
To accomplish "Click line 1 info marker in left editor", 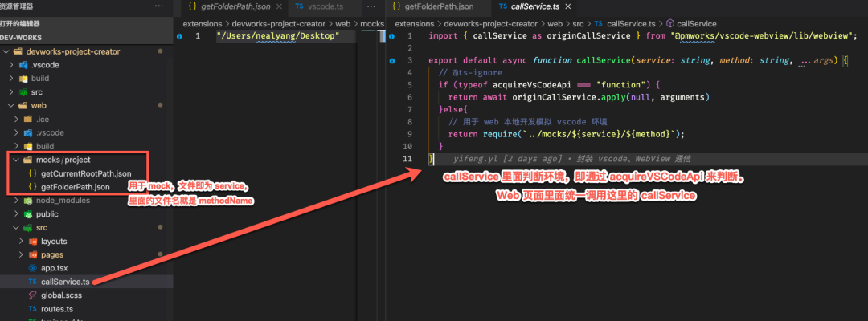I will point(179,36).
